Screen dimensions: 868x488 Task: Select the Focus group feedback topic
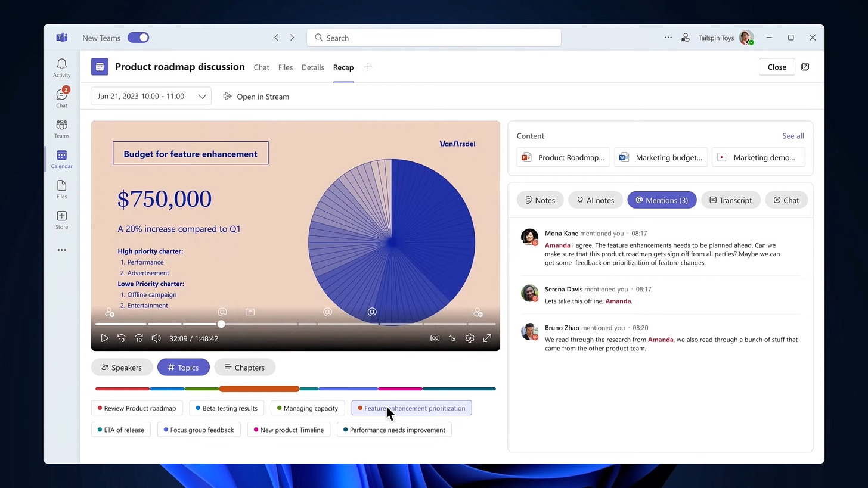199,430
